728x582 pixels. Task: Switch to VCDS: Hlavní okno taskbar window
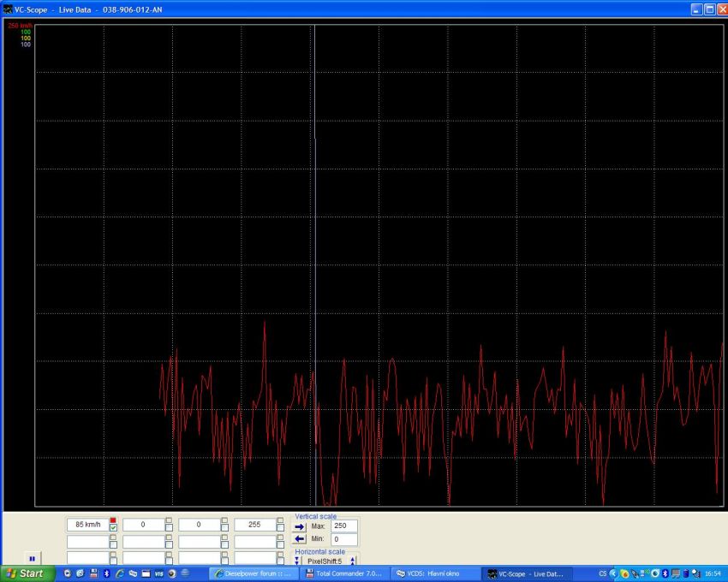(x=435, y=573)
